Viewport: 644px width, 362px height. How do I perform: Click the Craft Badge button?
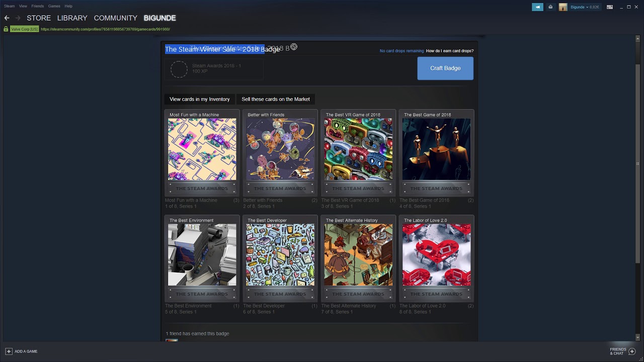(x=445, y=68)
